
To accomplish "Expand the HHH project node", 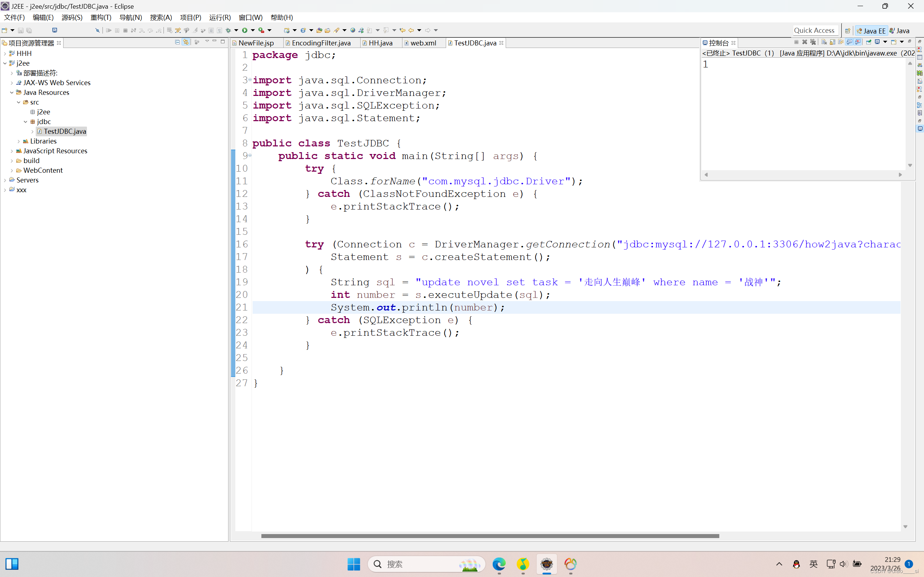I will (x=5, y=54).
